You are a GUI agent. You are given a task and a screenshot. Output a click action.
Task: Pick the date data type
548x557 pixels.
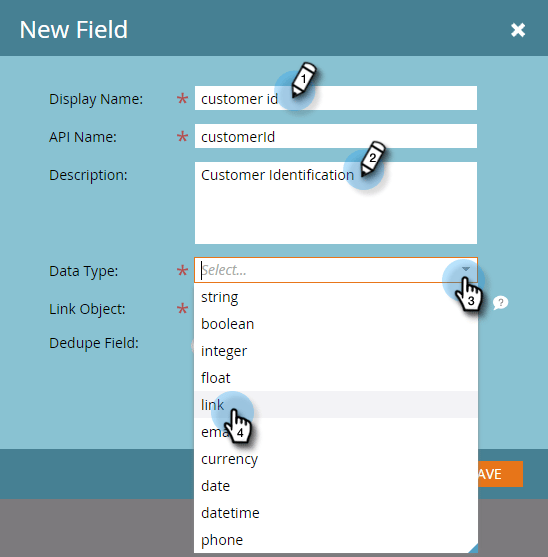(336, 486)
